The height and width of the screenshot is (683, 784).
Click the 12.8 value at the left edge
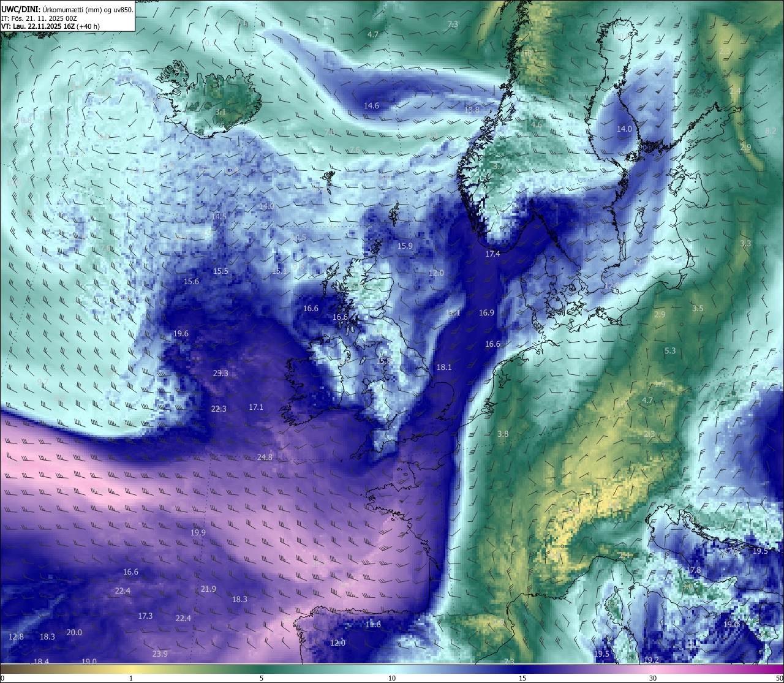[x=16, y=637]
